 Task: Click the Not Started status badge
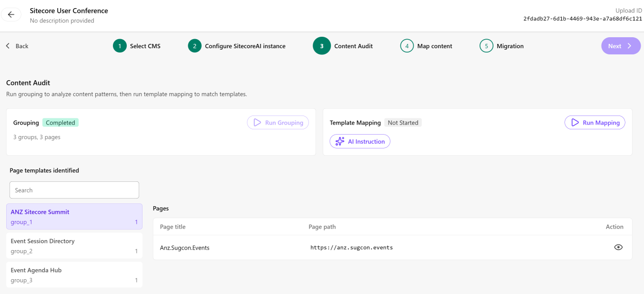pos(403,123)
